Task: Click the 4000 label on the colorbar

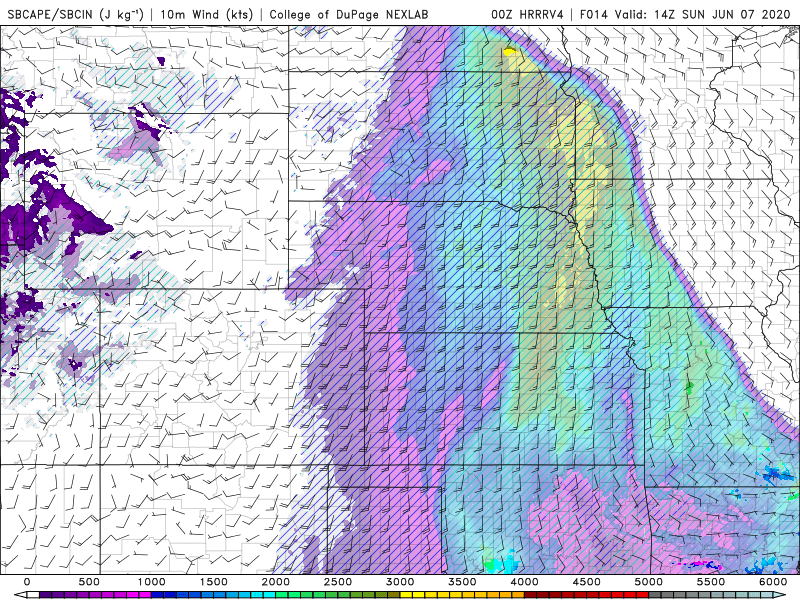Action: pos(525,582)
